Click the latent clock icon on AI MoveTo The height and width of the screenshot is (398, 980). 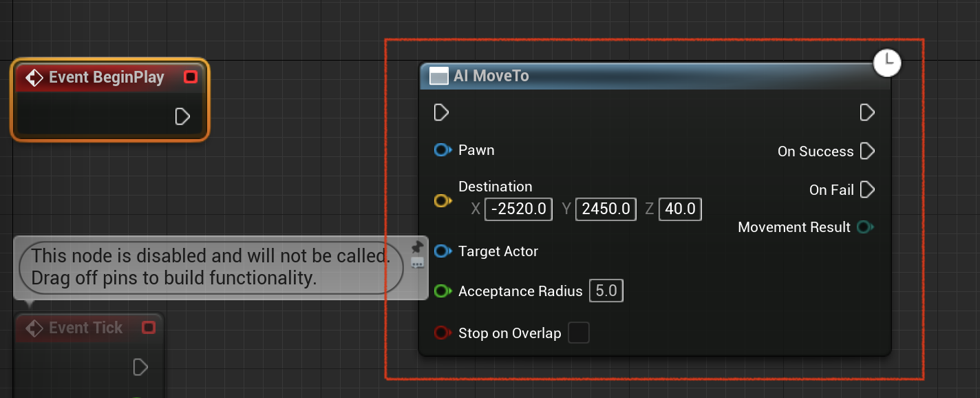(x=887, y=62)
